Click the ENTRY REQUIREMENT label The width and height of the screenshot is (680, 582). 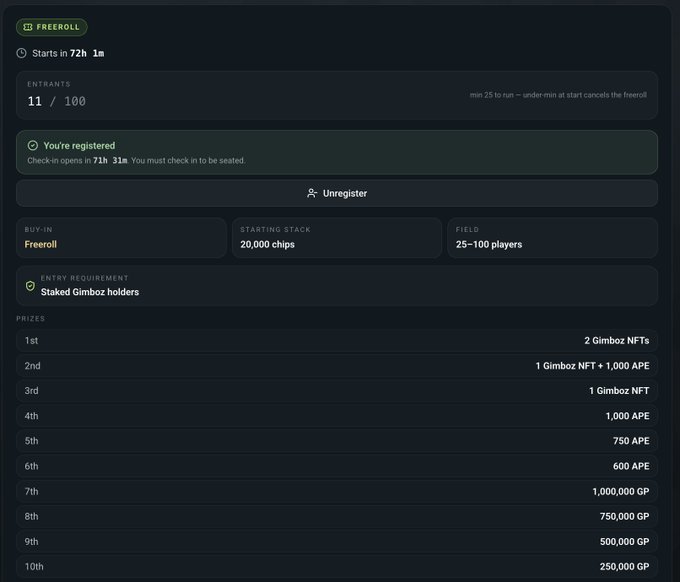[85, 278]
